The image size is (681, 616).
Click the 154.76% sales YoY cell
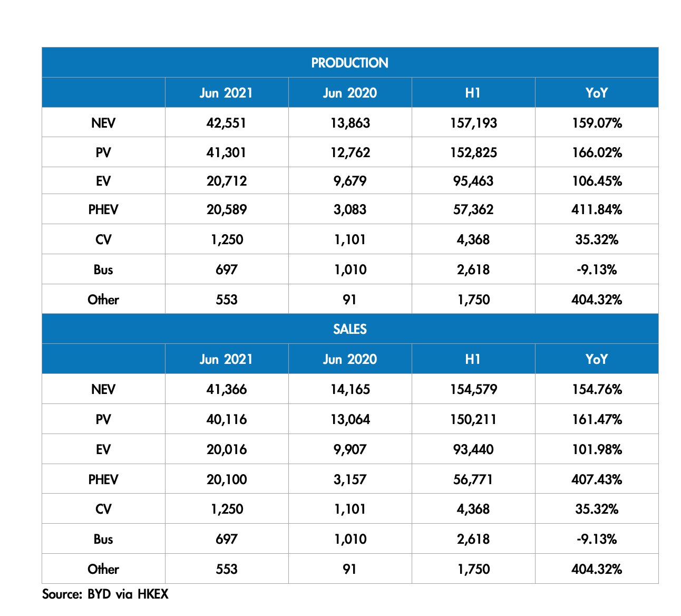point(596,389)
